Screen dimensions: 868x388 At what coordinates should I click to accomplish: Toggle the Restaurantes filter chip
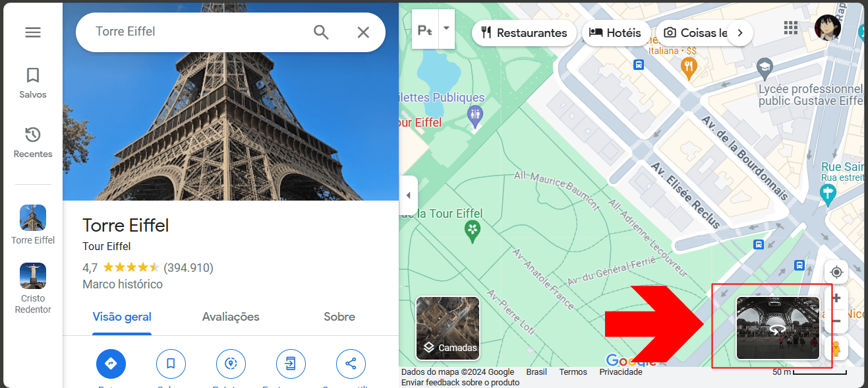click(524, 33)
